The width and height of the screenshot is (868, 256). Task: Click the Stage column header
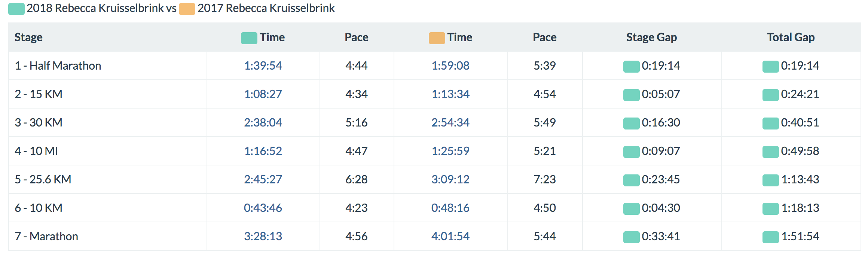(28, 37)
